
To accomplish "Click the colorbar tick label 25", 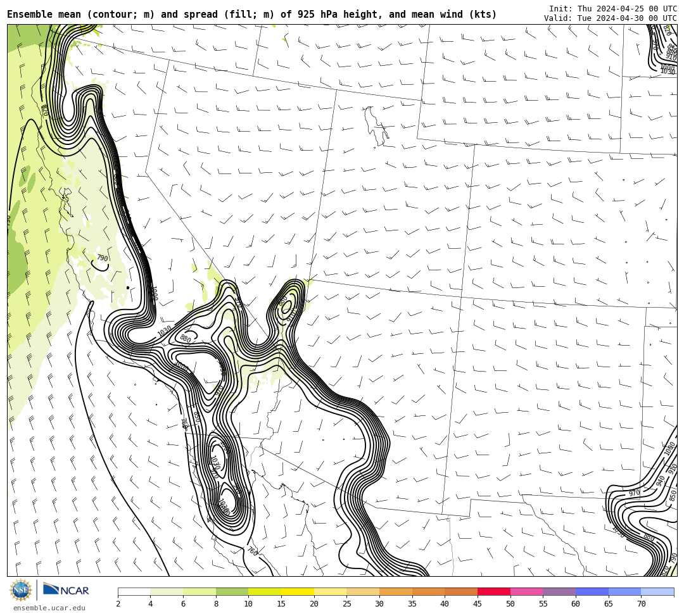I will (x=347, y=604).
